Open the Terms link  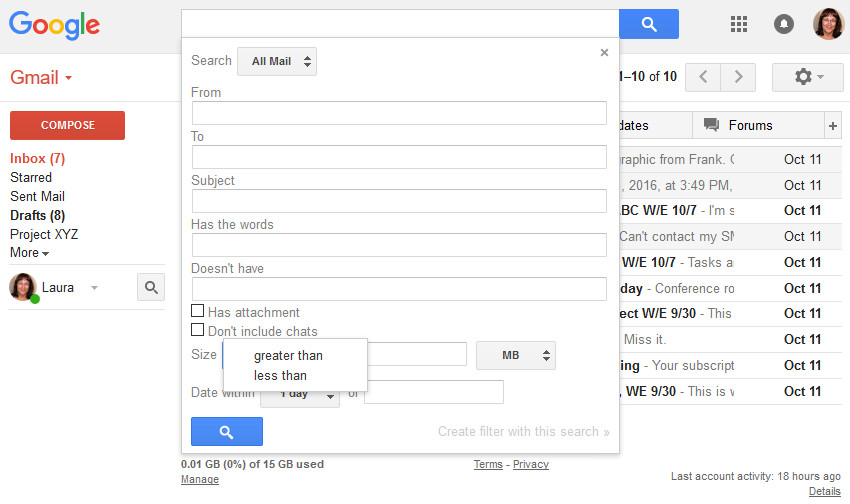point(488,464)
